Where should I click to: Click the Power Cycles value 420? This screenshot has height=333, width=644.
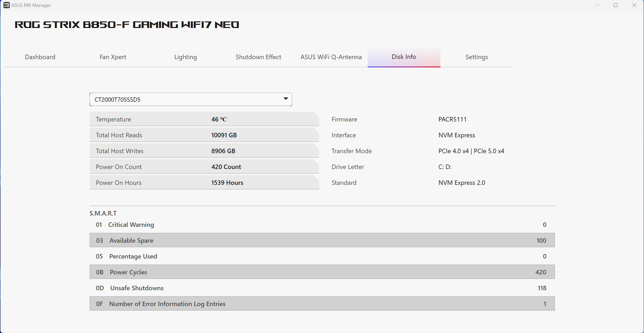pos(541,272)
